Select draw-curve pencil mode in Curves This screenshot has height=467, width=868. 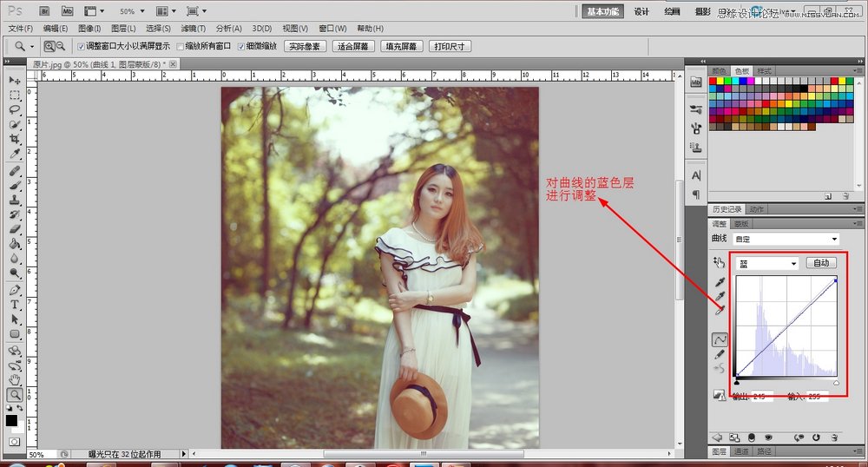(x=720, y=354)
